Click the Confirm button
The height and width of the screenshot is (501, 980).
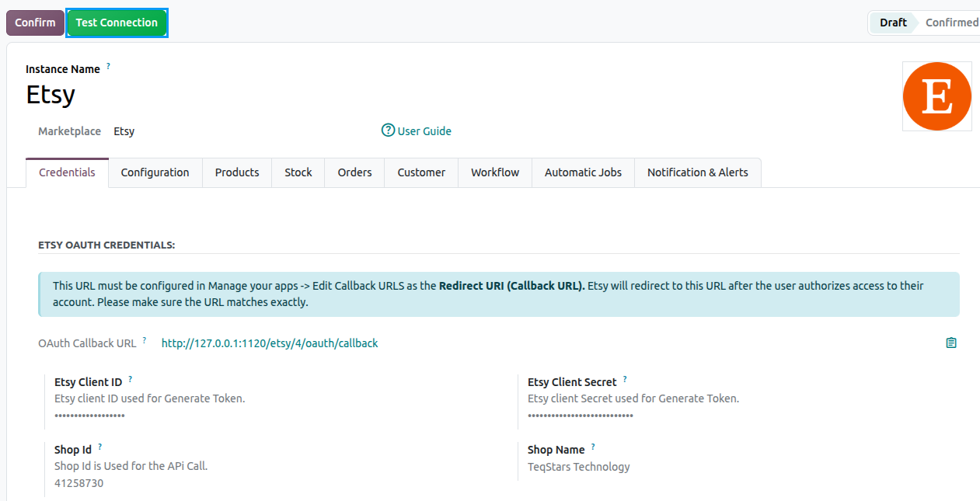(x=35, y=23)
